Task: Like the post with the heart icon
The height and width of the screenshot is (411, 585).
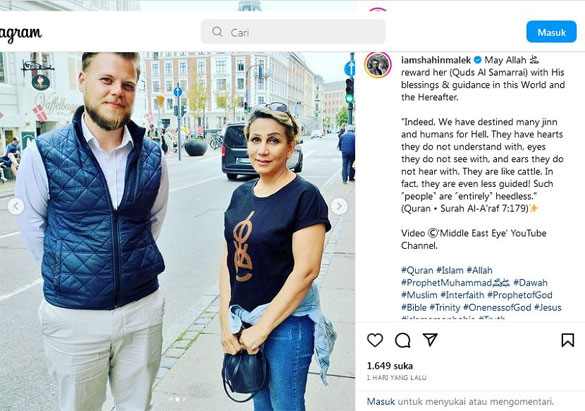Action: click(375, 340)
